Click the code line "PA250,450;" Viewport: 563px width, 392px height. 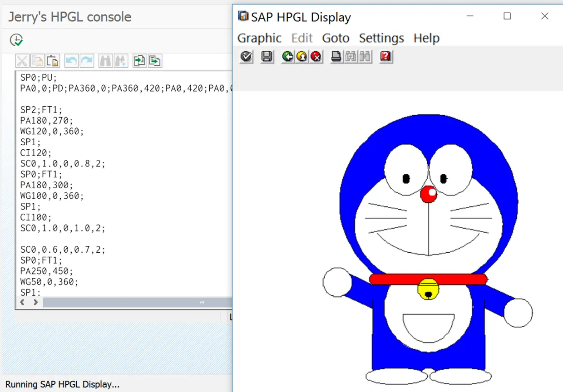tap(47, 271)
